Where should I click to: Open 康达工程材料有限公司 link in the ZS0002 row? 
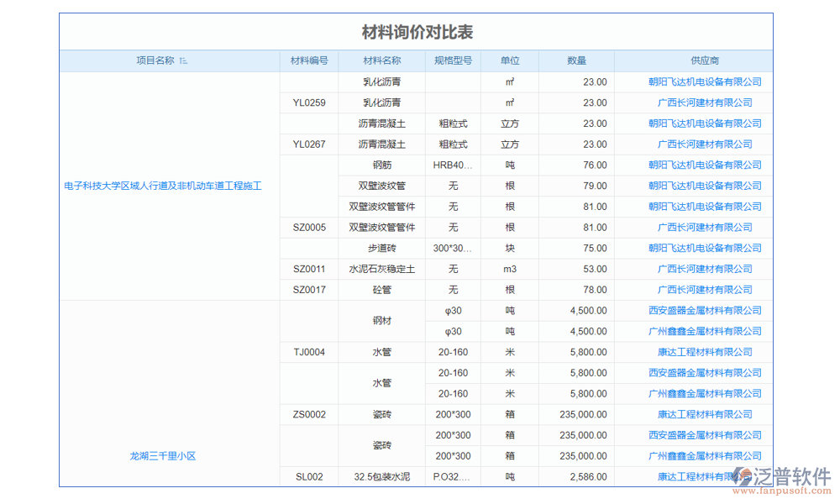pos(705,414)
